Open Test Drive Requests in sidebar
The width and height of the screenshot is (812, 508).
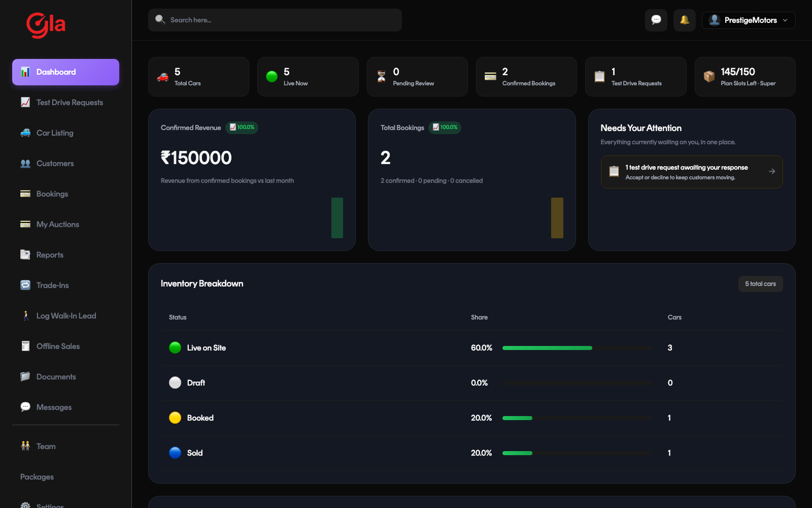point(65,103)
